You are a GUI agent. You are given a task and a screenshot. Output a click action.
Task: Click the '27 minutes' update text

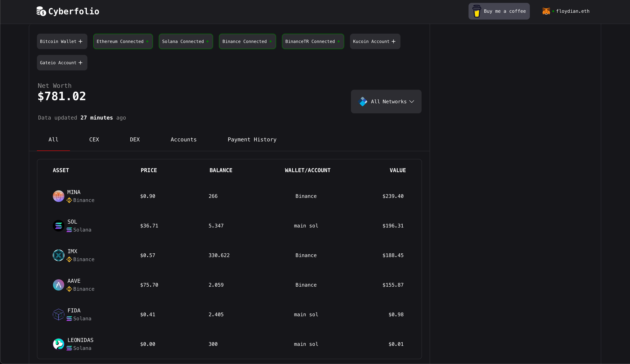(x=97, y=118)
